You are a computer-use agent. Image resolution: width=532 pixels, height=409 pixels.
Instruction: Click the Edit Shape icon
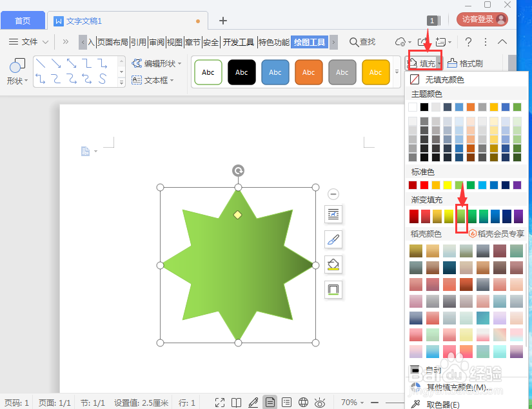pyautogui.click(x=137, y=63)
